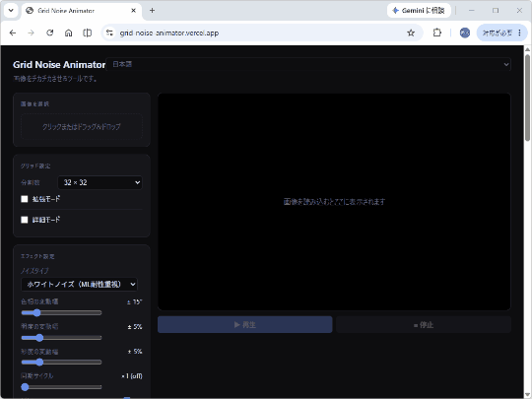Open the browser home page icon
The height and width of the screenshot is (399, 532).
tap(69, 33)
